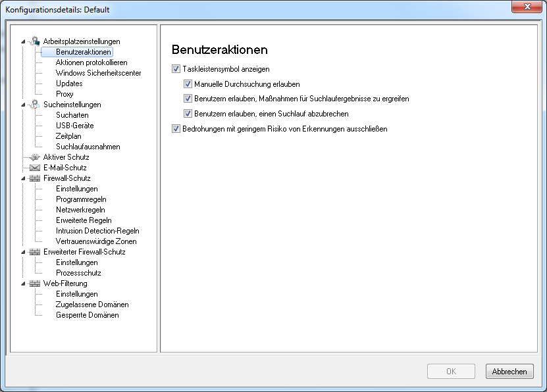Open the Aktionen protokollieren page
The height and width of the screenshot is (392, 547).
pyautogui.click(x=91, y=62)
